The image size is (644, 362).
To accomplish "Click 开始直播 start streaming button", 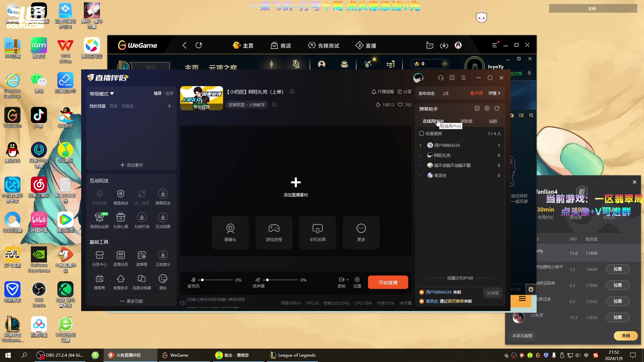I will click(x=388, y=282).
